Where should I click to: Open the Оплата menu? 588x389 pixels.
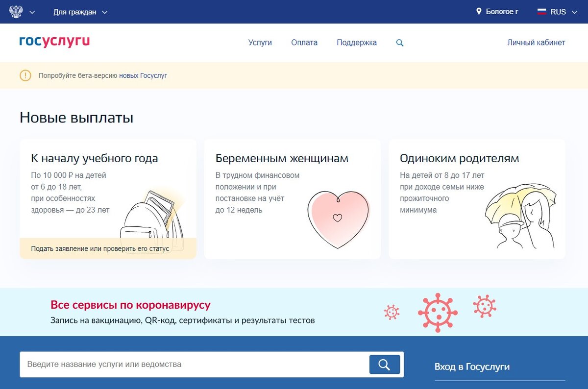[304, 43]
